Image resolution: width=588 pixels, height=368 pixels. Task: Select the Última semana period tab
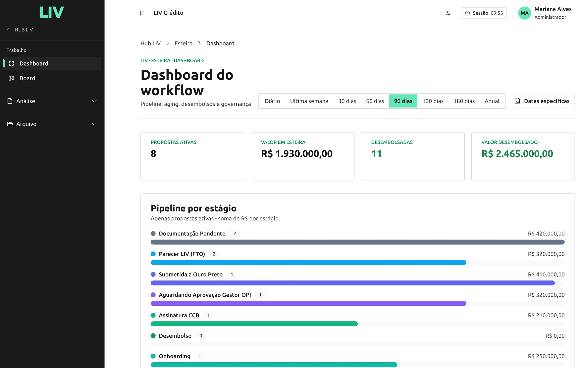(309, 101)
